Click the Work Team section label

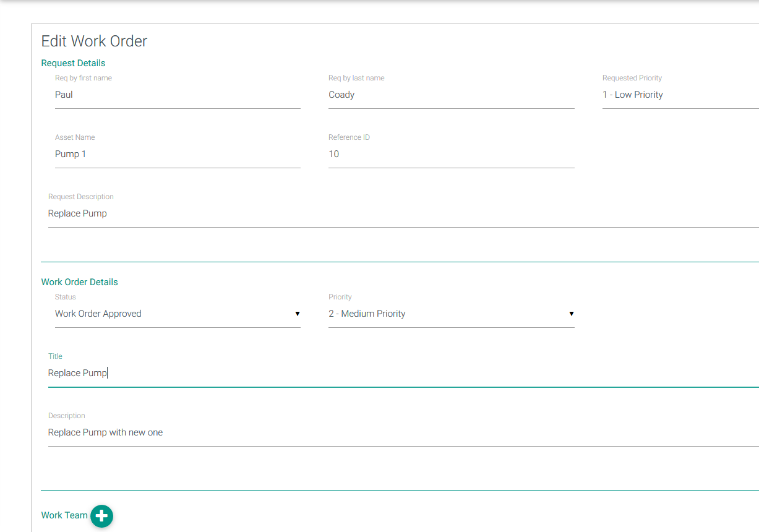coord(64,515)
